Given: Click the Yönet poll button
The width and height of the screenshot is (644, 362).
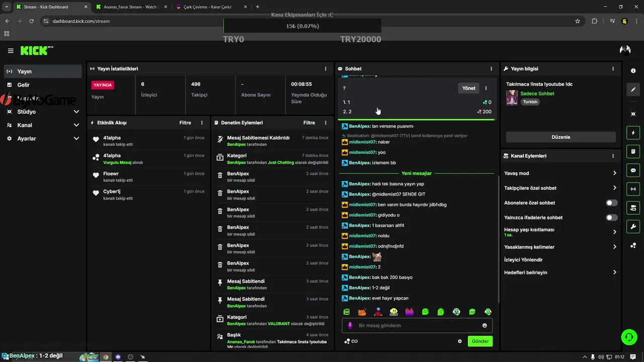Looking at the screenshot, I should [x=468, y=88].
